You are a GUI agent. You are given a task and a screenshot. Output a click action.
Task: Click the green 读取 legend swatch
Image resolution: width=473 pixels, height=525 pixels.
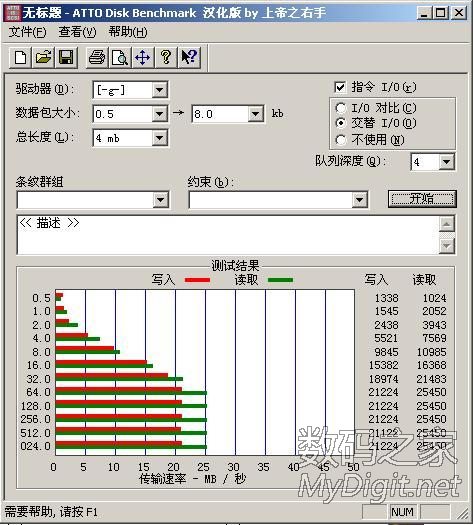(x=281, y=280)
